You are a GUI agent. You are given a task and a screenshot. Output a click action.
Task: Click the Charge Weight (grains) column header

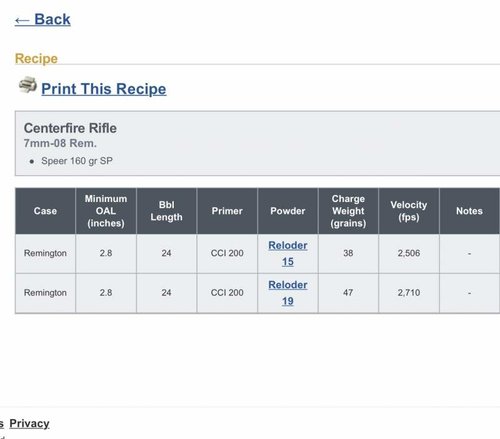point(348,211)
